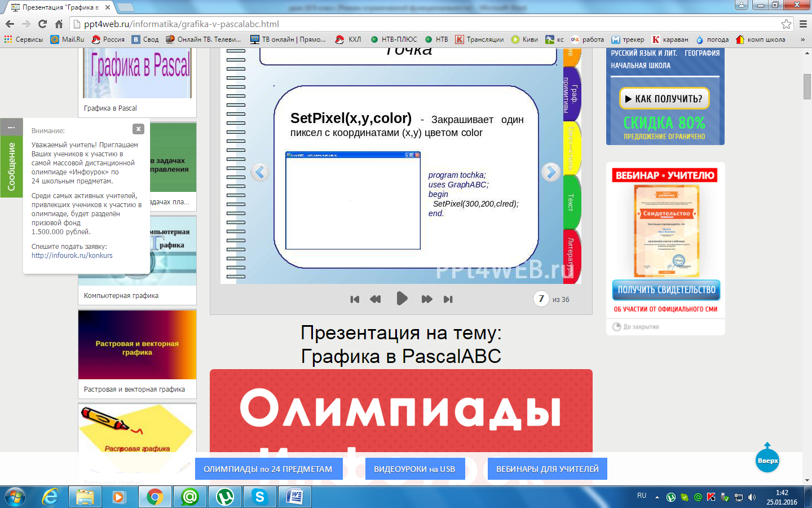The height and width of the screenshot is (508, 812).
Task: Open a new browser tab
Action: point(125,7)
